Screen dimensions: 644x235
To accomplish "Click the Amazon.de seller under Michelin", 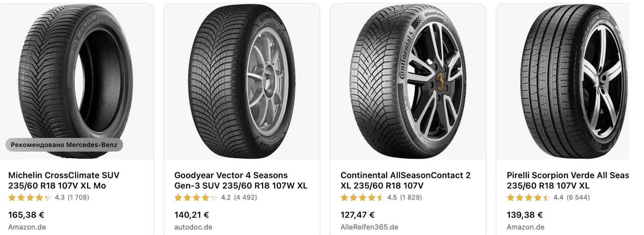I will tap(27, 227).
